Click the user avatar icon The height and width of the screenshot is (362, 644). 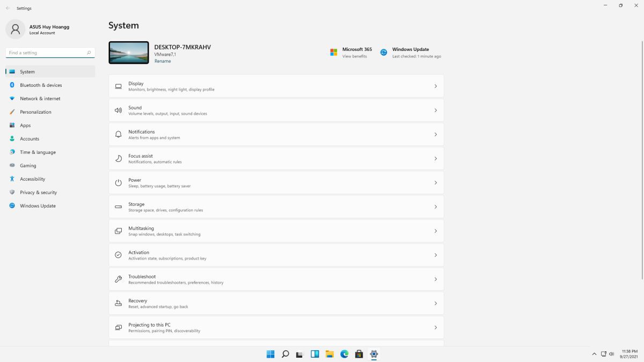pos(15,29)
